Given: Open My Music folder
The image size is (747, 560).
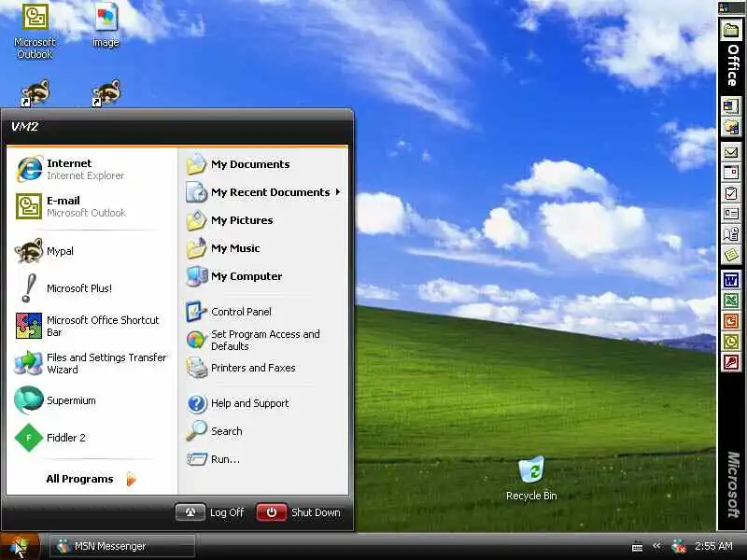Looking at the screenshot, I should tap(263, 248).
